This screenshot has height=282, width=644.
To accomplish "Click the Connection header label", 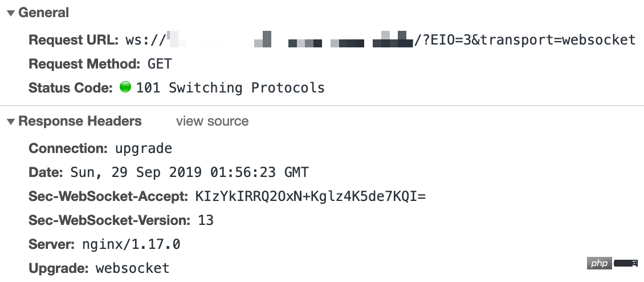I will [68, 148].
